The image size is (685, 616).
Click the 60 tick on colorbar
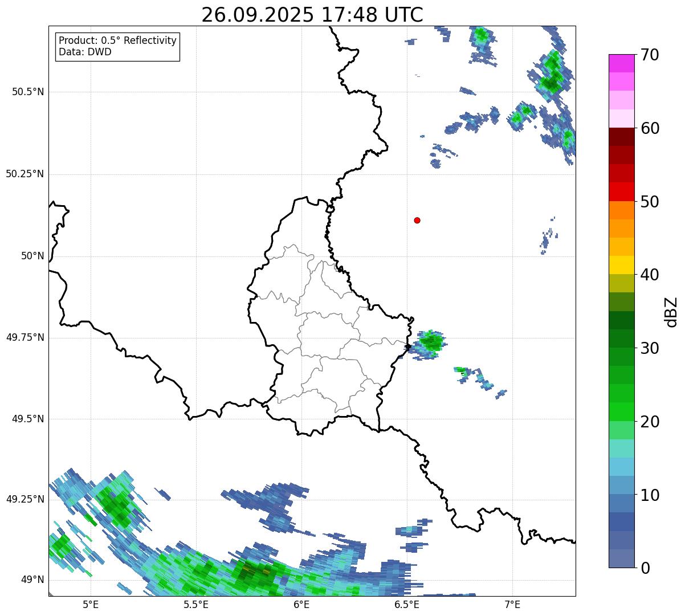tap(650, 128)
